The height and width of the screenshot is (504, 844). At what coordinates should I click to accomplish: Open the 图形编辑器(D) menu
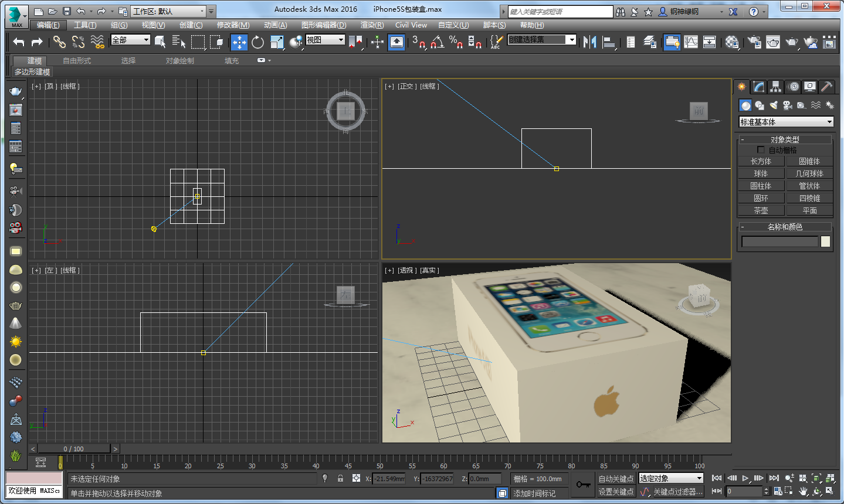click(324, 25)
